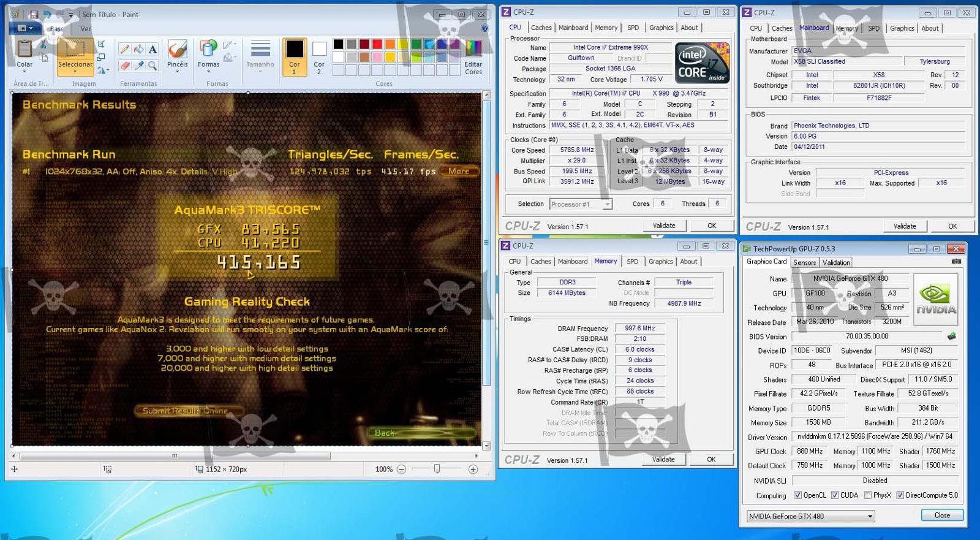Image resolution: width=980 pixels, height=540 pixels.
Task: Open Caches tab in CPU tab CPU-Z window
Action: point(541,28)
